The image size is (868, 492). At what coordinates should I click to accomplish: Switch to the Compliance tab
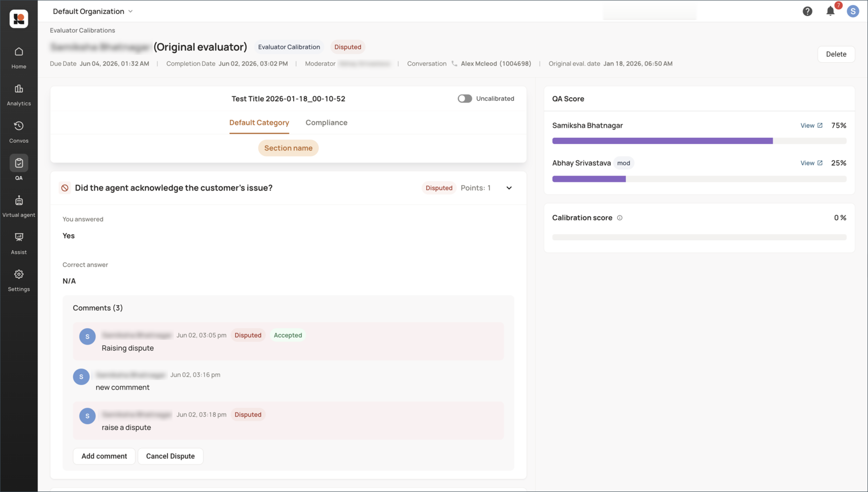click(327, 123)
